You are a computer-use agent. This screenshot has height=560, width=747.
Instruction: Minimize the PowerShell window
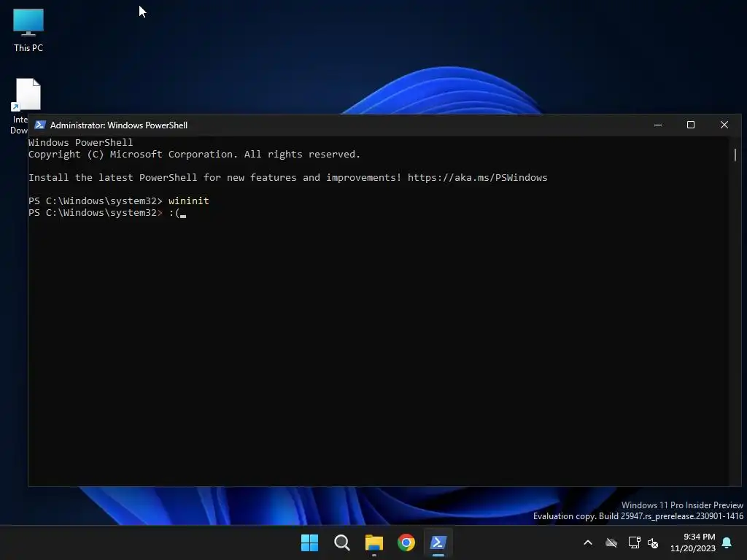tap(658, 125)
